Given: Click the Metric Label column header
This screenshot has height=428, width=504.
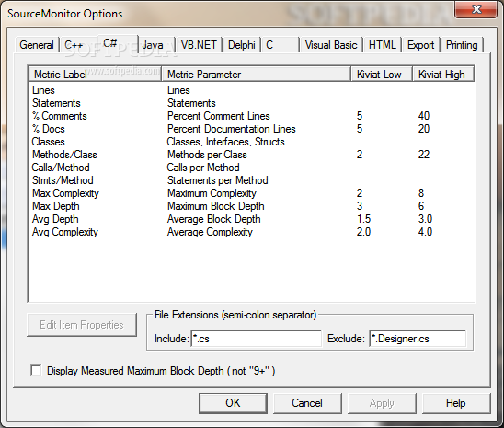Looking at the screenshot, I should tap(95, 75).
